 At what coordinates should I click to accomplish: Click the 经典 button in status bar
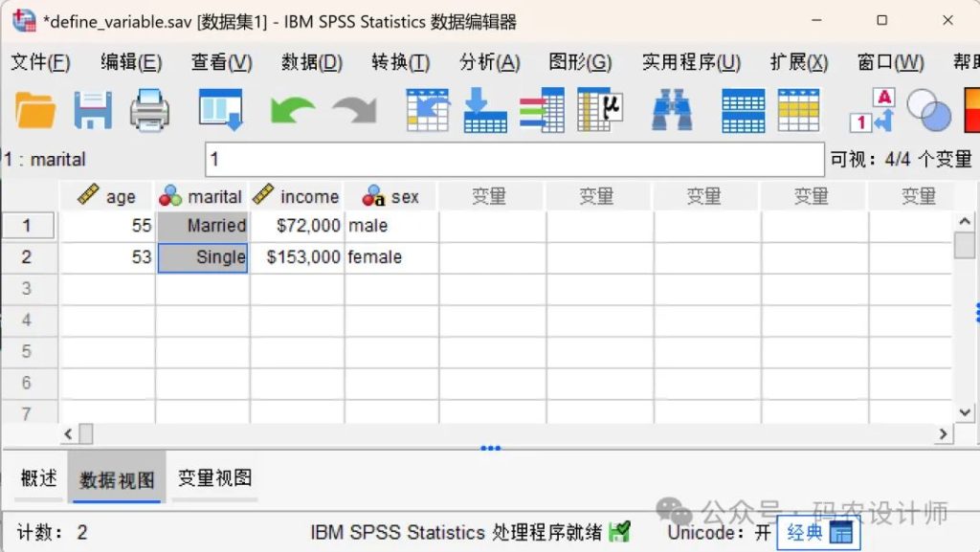pos(818,533)
